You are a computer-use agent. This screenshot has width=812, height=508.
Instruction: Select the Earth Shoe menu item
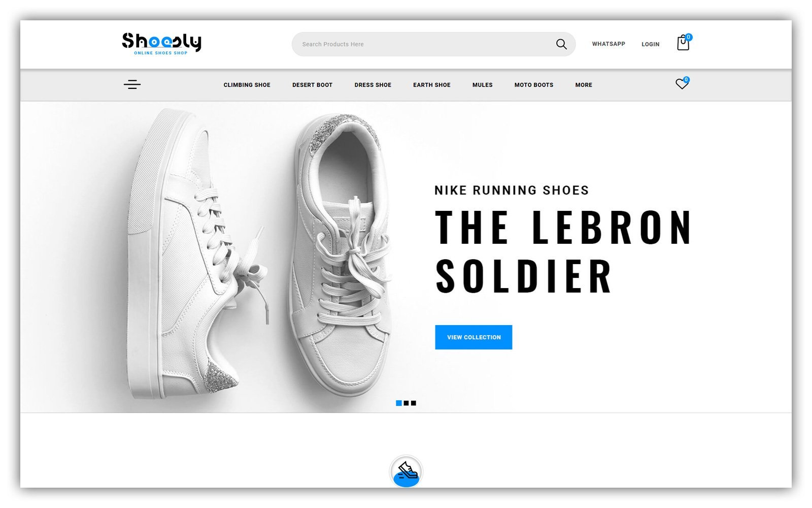tap(431, 85)
